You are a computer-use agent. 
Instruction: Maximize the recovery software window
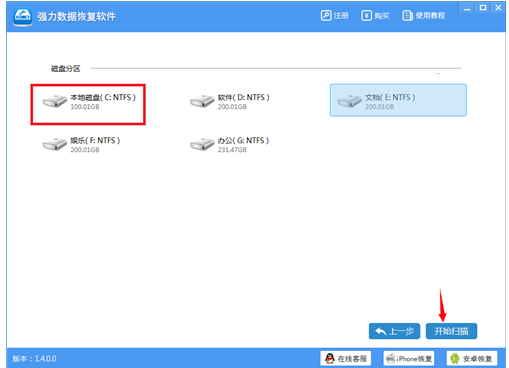click(483, 8)
